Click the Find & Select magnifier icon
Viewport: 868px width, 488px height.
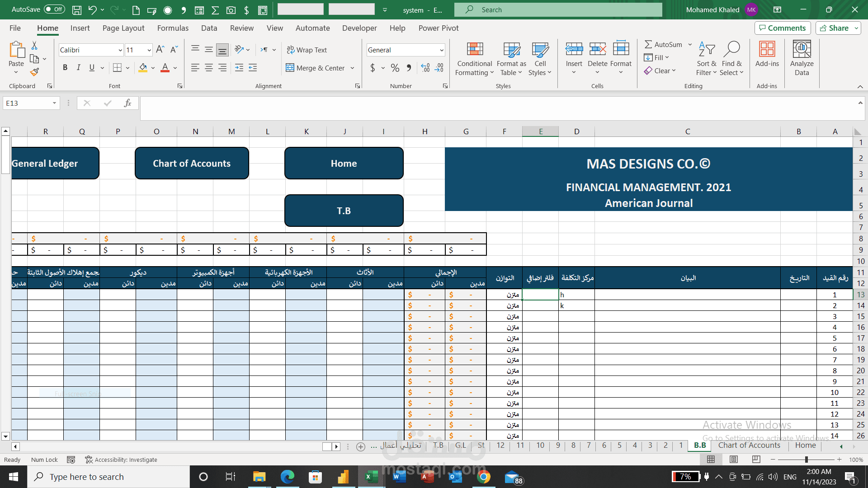pyautogui.click(x=731, y=49)
